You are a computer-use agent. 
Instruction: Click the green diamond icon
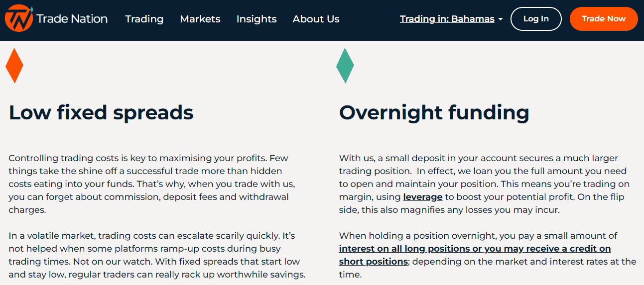point(345,65)
